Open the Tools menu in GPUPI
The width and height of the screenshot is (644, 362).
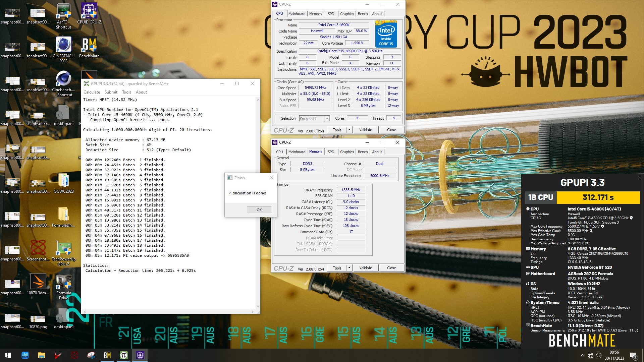tap(126, 92)
